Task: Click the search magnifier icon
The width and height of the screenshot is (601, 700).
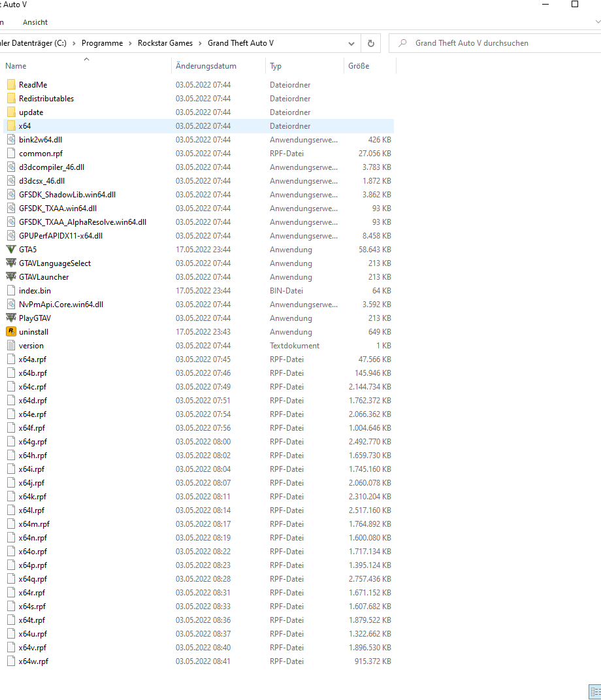Action: [402, 43]
